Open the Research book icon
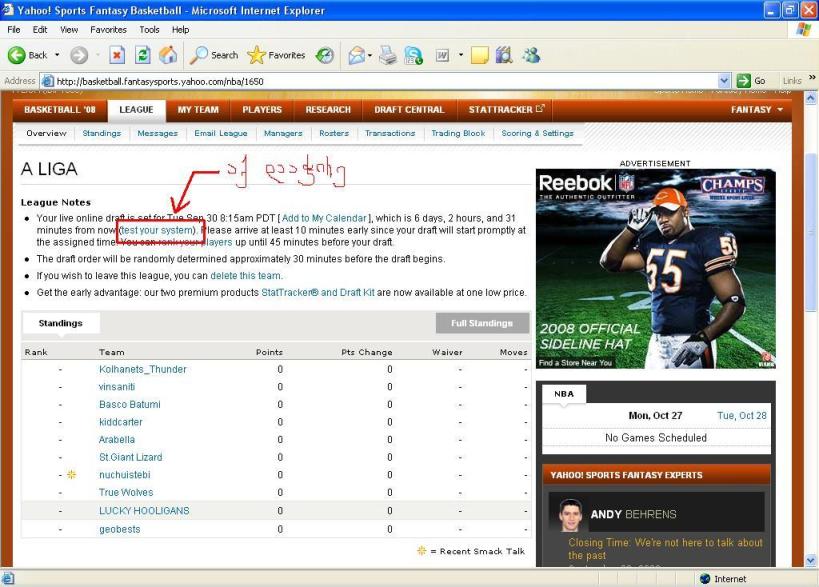Screen dimensions: 819x587 coord(504,55)
